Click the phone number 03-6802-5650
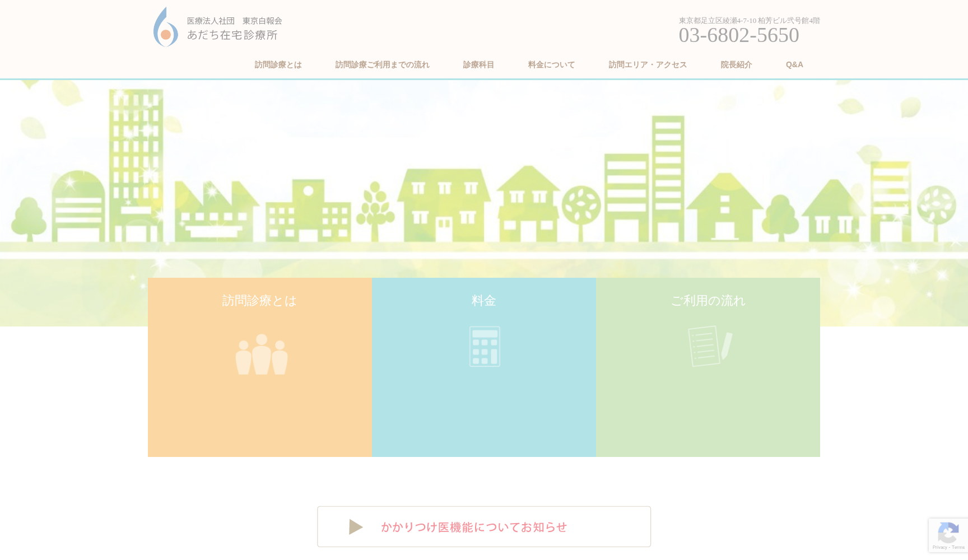The height and width of the screenshot is (560, 968). coord(739,35)
